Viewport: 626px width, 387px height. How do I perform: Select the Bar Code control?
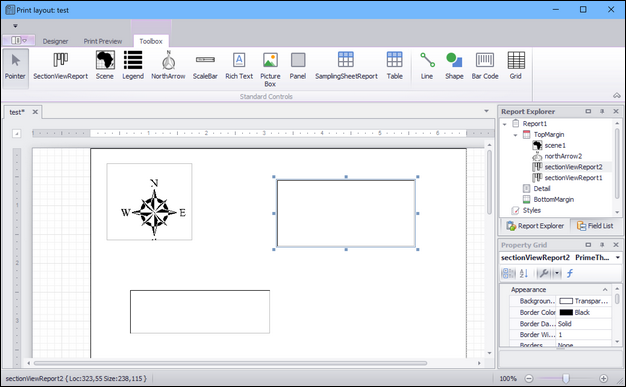(485, 66)
